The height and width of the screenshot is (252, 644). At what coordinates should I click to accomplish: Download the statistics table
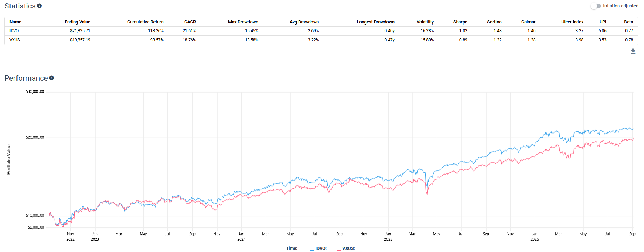click(x=633, y=52)
